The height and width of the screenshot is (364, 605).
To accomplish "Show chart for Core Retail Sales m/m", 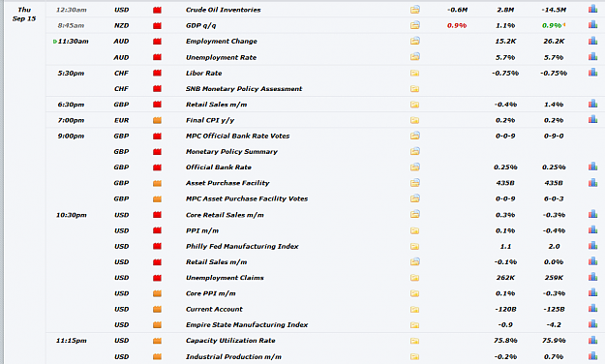I will point(592,214).
